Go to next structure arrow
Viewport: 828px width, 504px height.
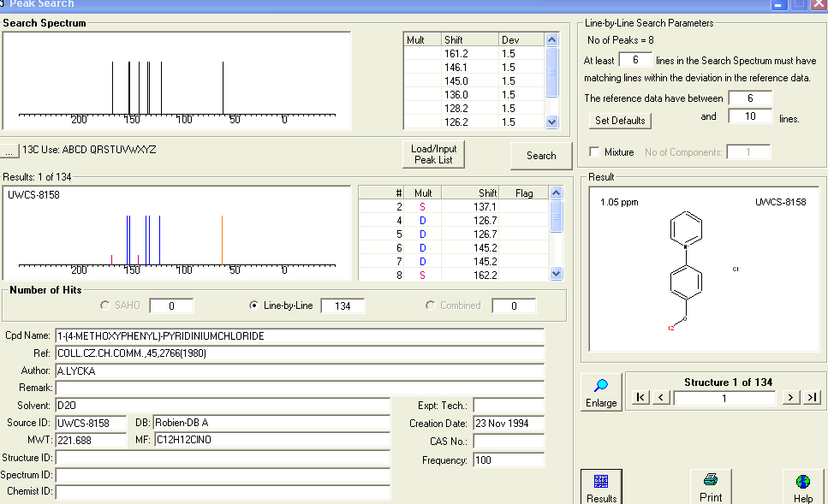coord(791,398)
